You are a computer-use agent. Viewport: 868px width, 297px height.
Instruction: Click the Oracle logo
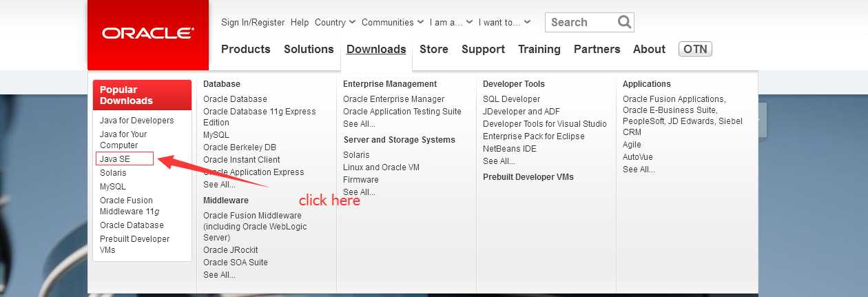pos(148,34)
